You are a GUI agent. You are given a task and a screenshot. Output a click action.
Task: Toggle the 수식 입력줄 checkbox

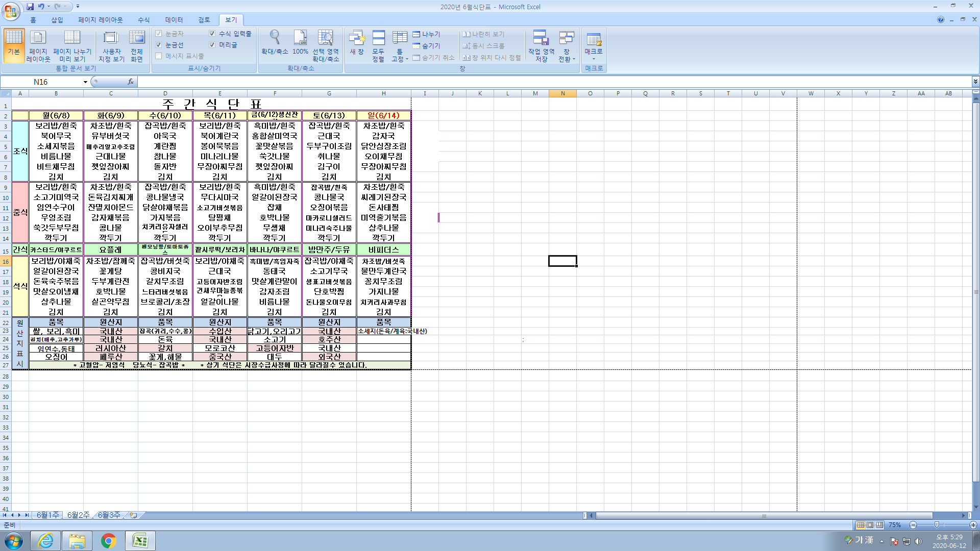212,34
